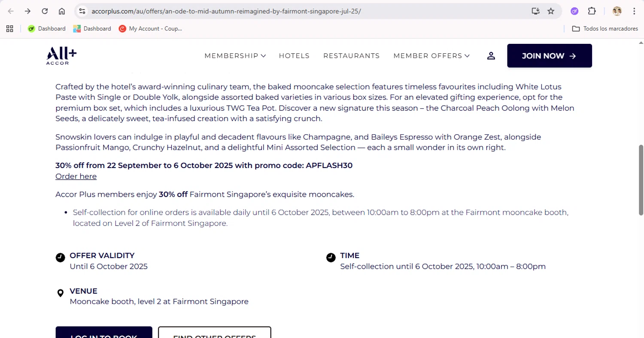Image resolution: width=644 pixels, height=338 pixels.
Task: Click the browser forward arrow
Action: (x=28, y=11)
